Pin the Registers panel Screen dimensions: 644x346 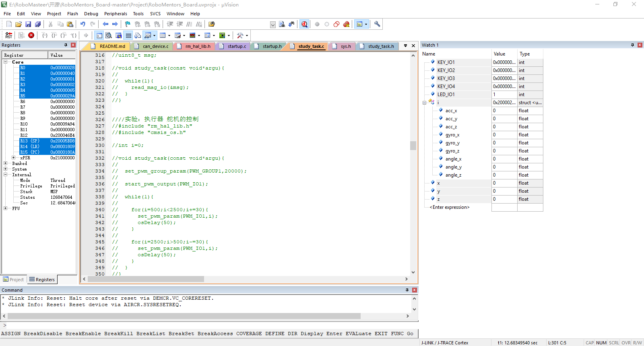click(66, 45)
